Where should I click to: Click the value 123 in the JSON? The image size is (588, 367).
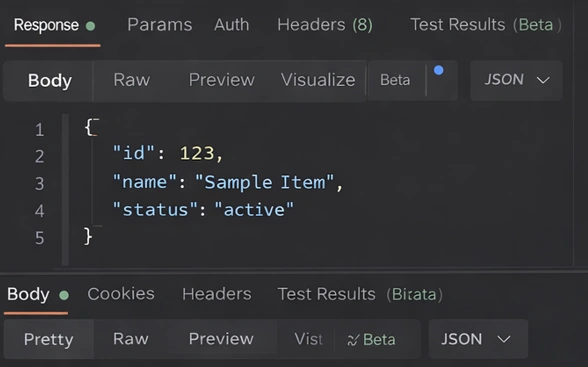(x=197, y=153)
